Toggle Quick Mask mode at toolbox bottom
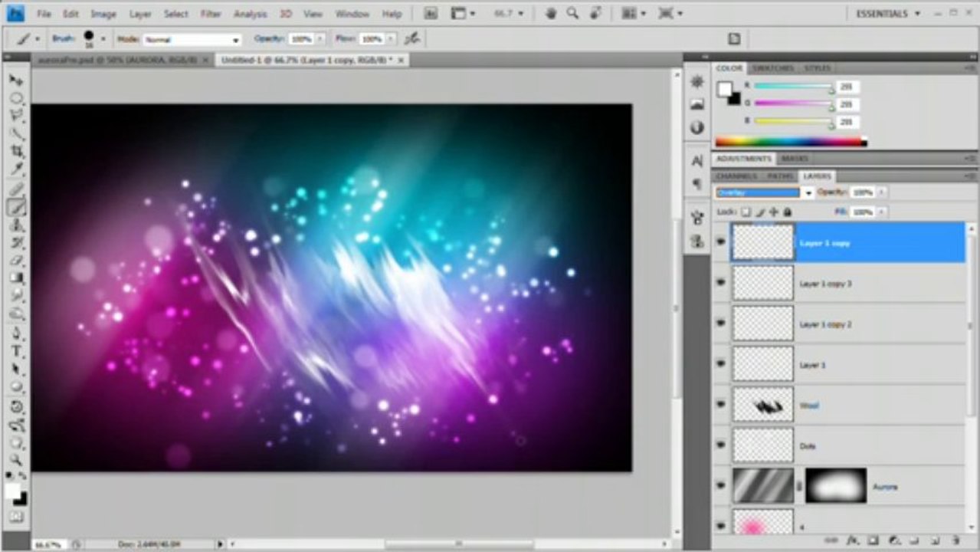 (16, 517)
